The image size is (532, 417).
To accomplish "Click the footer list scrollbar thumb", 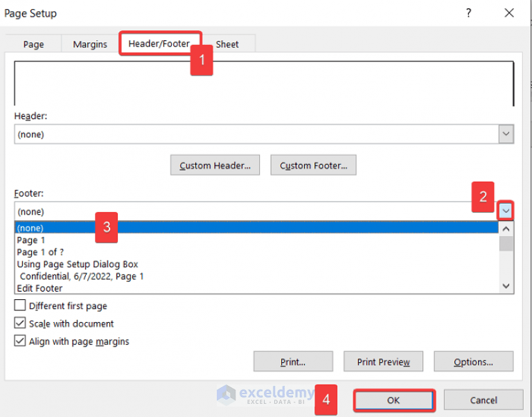I will [x=506, y=244].
